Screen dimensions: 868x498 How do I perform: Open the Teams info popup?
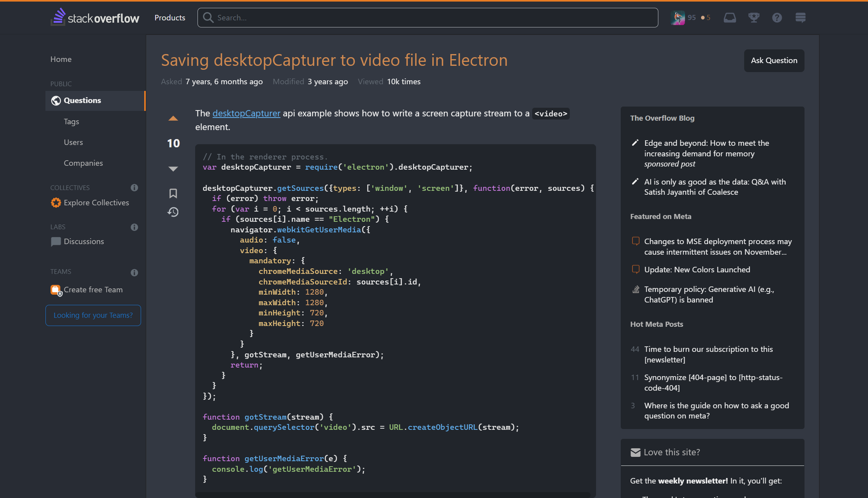(x=134, y=272)
